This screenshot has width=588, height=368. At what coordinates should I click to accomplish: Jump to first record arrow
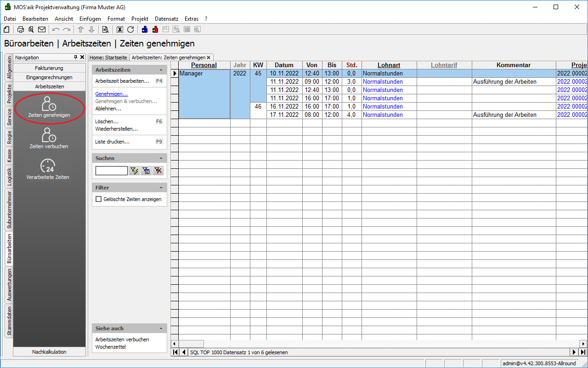pos(175,352)
